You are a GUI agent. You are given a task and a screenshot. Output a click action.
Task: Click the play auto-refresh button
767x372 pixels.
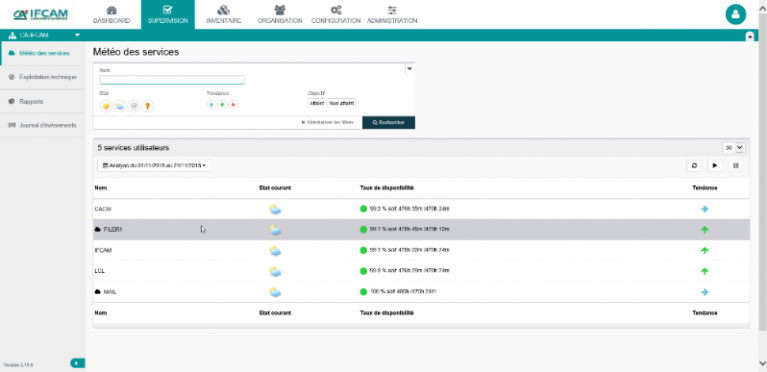click(x=715, y=165)
